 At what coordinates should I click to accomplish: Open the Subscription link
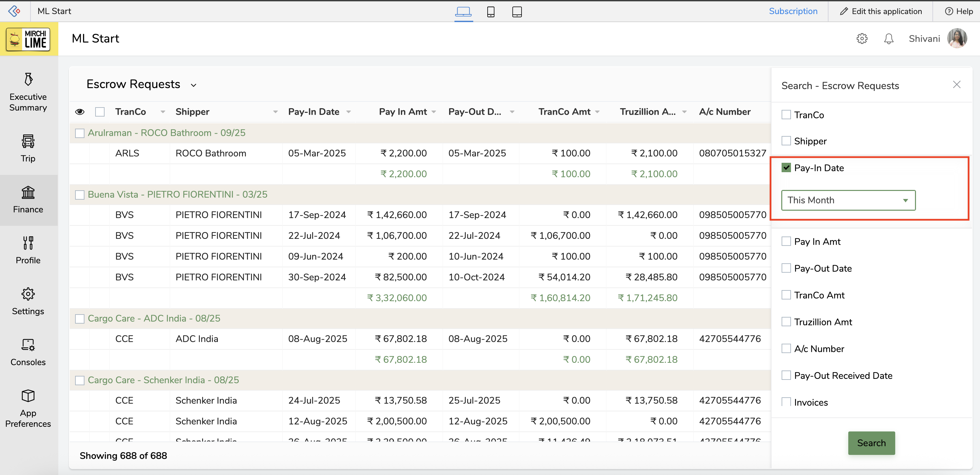(x=793, y=11)
